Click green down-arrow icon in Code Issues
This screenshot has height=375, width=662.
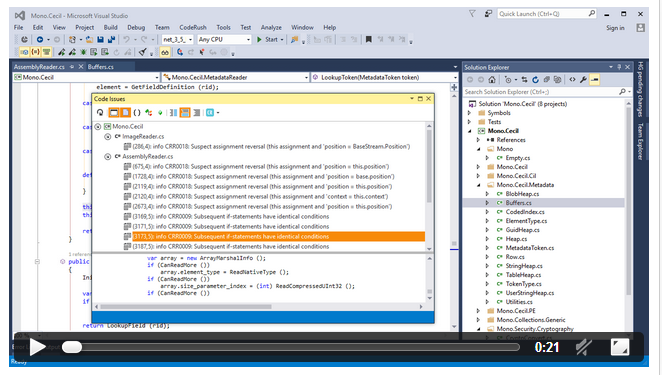(160, 112)
